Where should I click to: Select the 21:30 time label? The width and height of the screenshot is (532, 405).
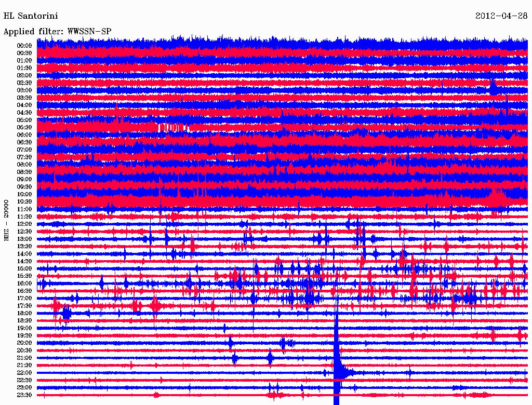tap(24, 366)
